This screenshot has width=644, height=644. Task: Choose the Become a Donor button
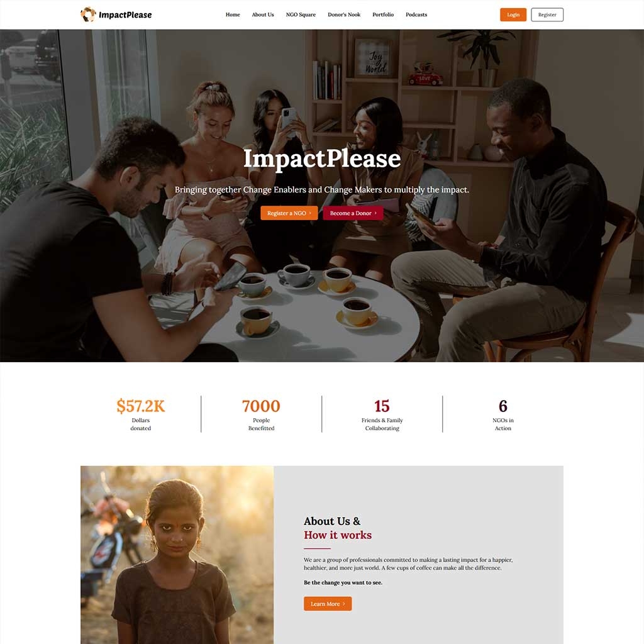pos(353,213)
